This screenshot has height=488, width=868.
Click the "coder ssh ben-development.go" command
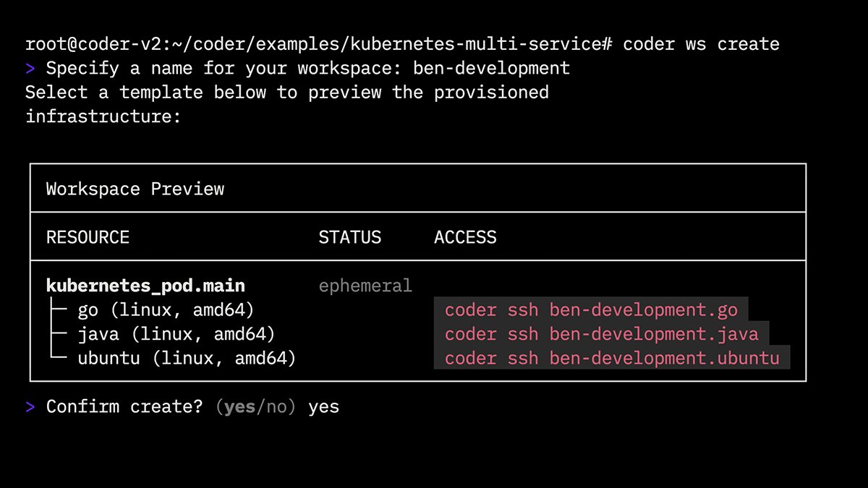[x=591, y=310]
